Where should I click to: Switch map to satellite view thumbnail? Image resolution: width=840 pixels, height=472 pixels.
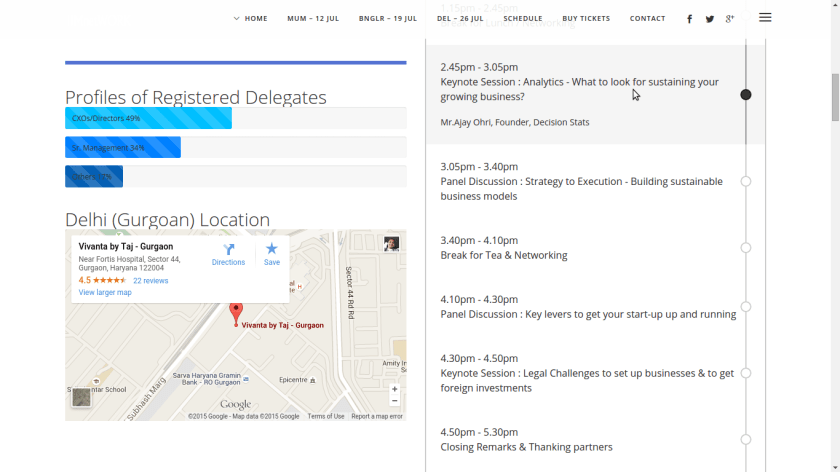81,397
